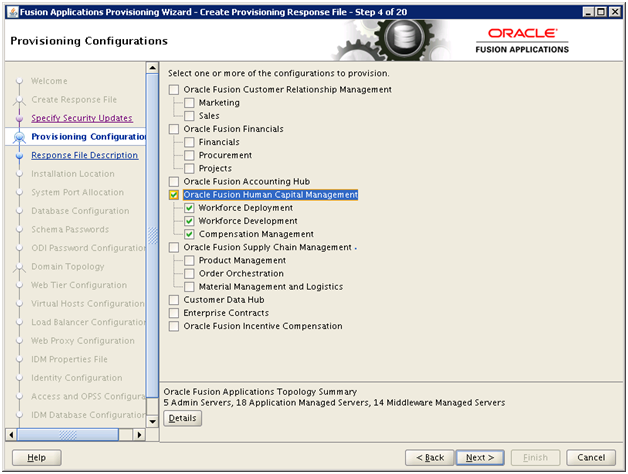The image size is (628, 474).
Task: Click the IDM Properties File step text
Action: 70,359
